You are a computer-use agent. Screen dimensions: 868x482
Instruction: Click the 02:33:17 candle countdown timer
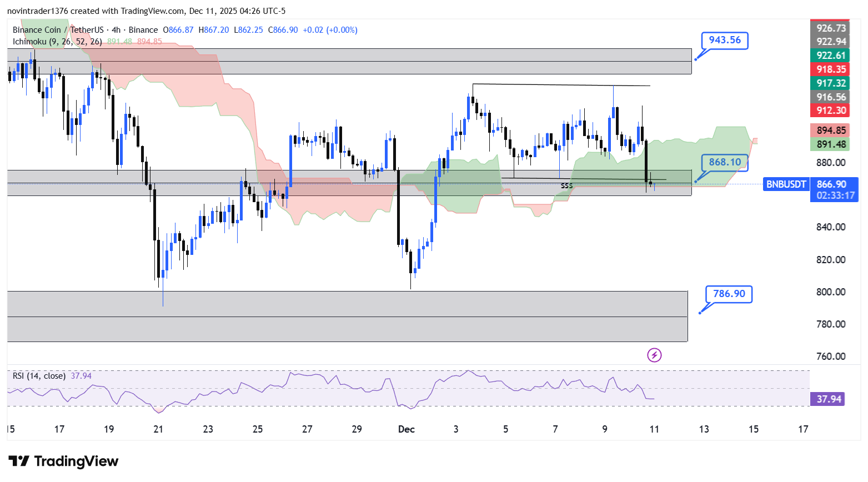[x=835, y=195]
